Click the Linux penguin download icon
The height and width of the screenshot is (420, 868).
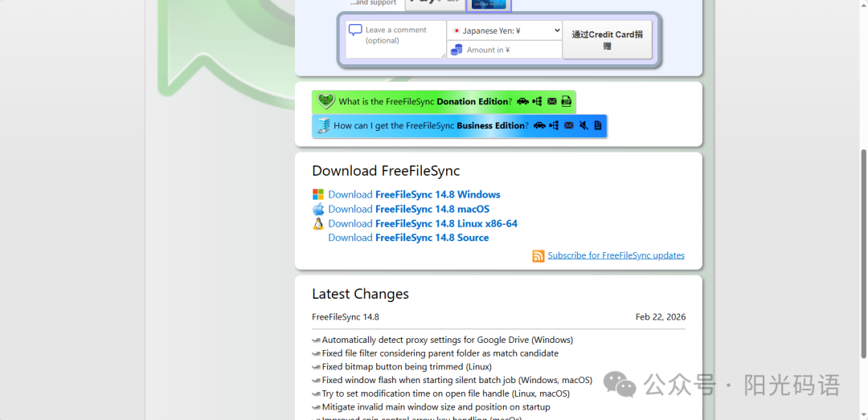pos(317,223)
